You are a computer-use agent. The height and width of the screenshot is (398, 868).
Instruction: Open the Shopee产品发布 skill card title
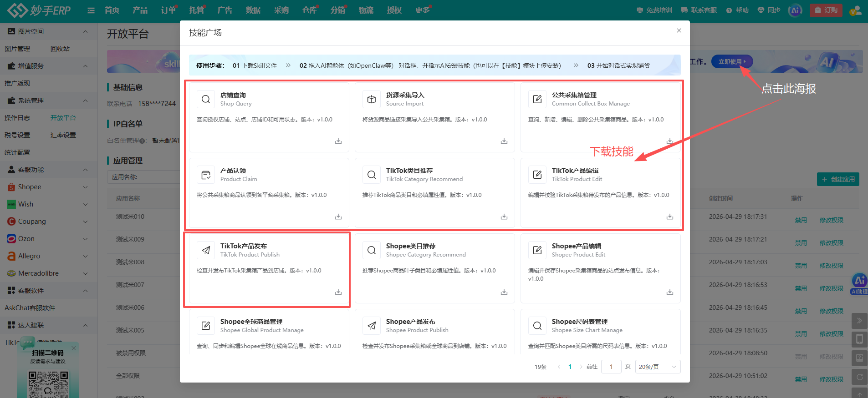(411, 322)
